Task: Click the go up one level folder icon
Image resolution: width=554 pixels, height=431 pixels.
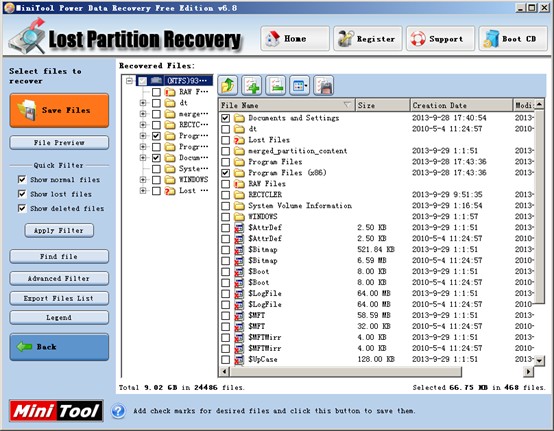Action: (x=228, y=85)
